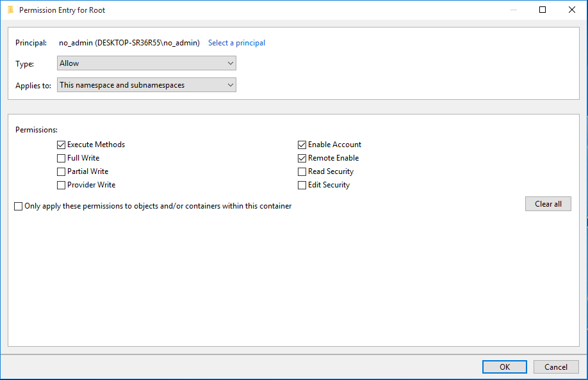Tick 'Only apply these permissions' checkbox
The height and width of the screenshot is (380, 588).
(x=19, y=206)
